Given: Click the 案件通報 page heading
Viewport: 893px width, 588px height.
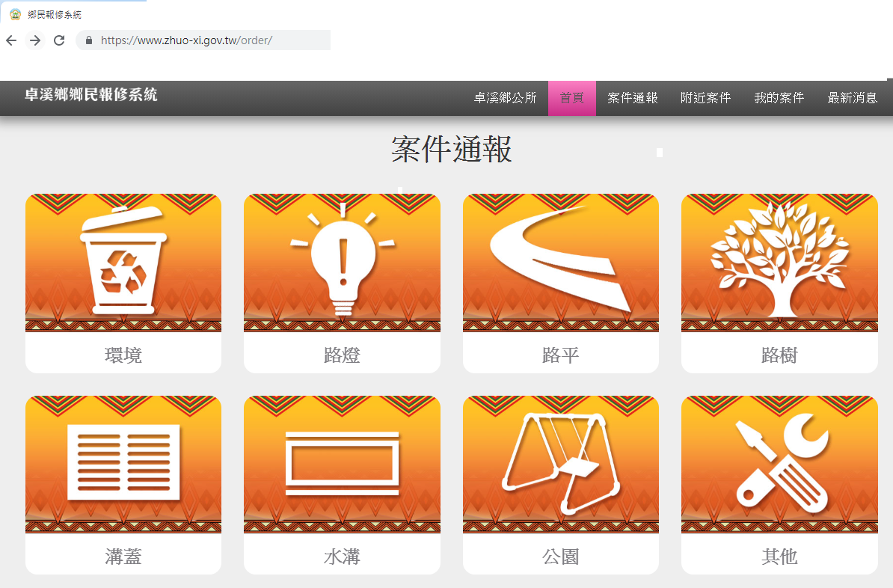Looking at the screenshot, I should pyautogui.click(x=452, y=150).
